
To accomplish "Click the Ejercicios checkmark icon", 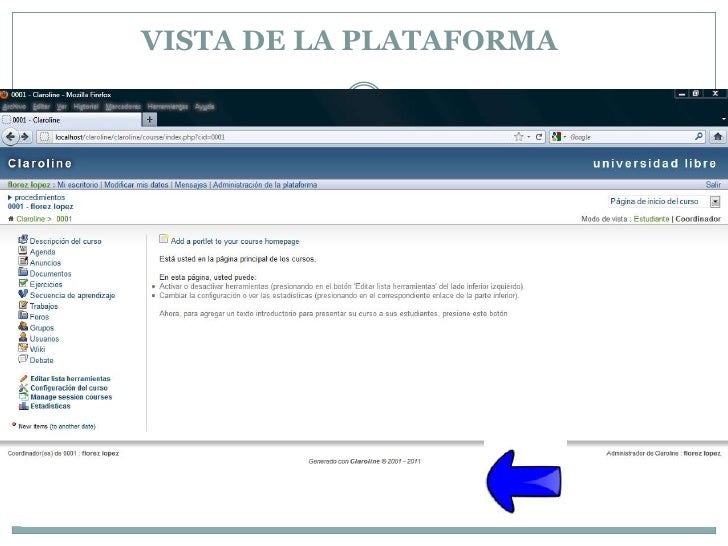I will click(x=23, y=283).
